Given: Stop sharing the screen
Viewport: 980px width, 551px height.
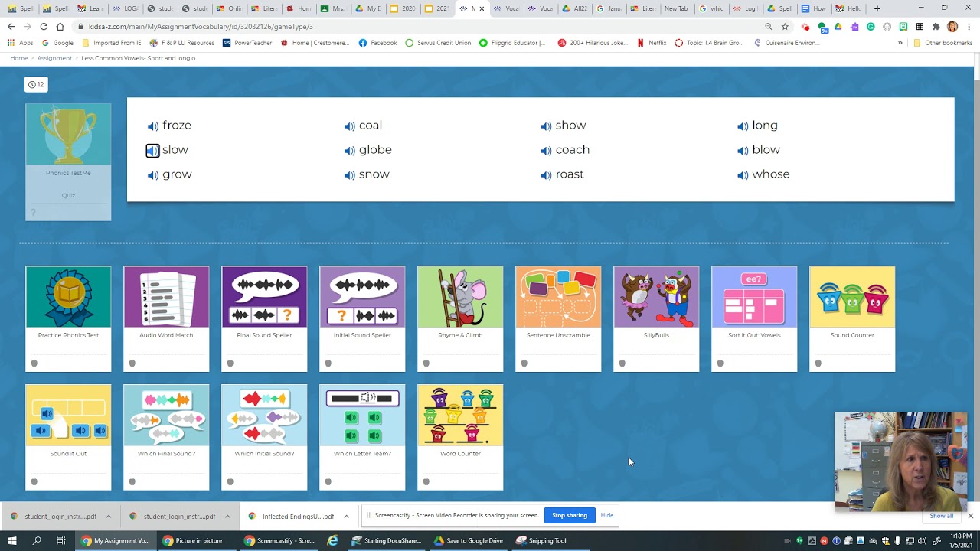Looking at the screenshot, I should pyautogui.click(x=570, y=515).
